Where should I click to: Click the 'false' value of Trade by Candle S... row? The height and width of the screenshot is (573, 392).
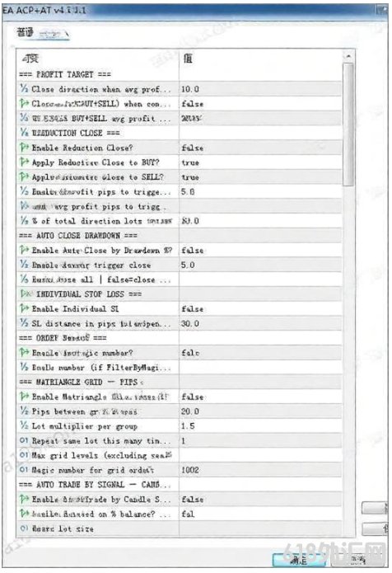(x=193, y=499)
